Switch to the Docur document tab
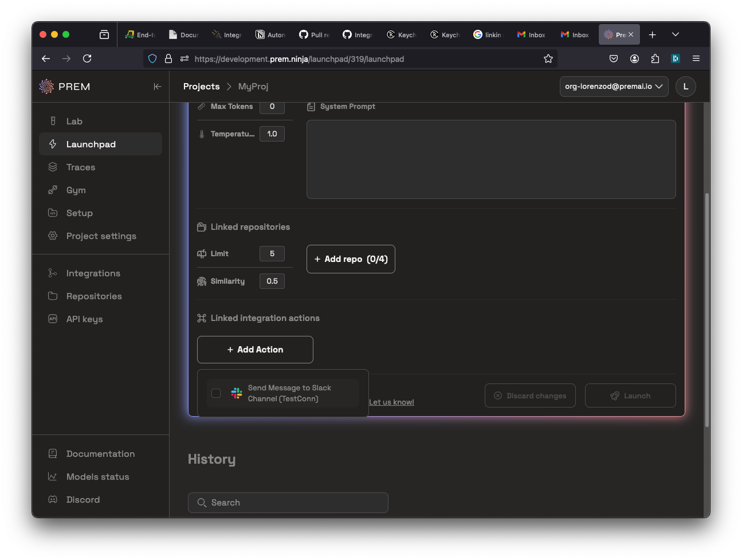This screenshot has width=742, height=560. (183, 35)
